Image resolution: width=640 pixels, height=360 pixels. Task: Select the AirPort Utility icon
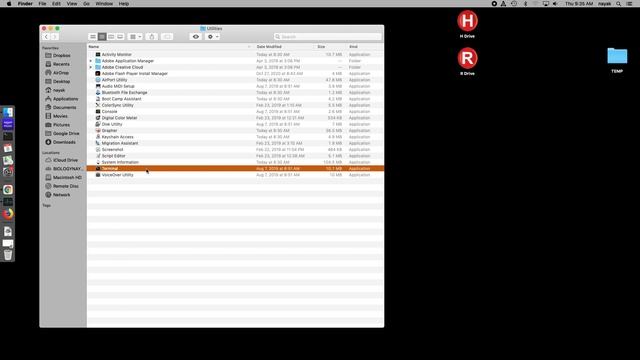[x=98, y=80]
